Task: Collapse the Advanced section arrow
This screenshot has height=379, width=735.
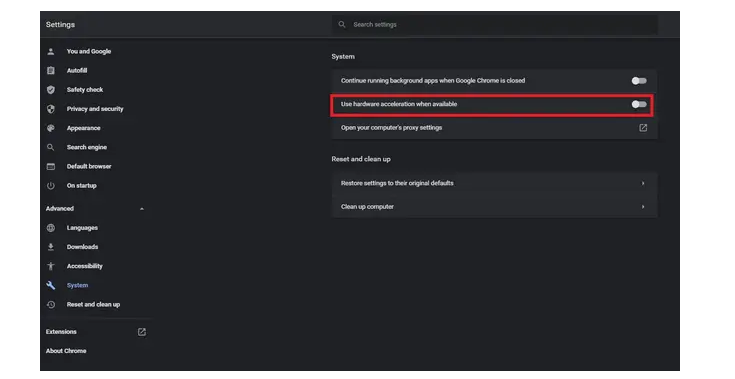Action: 142,209
